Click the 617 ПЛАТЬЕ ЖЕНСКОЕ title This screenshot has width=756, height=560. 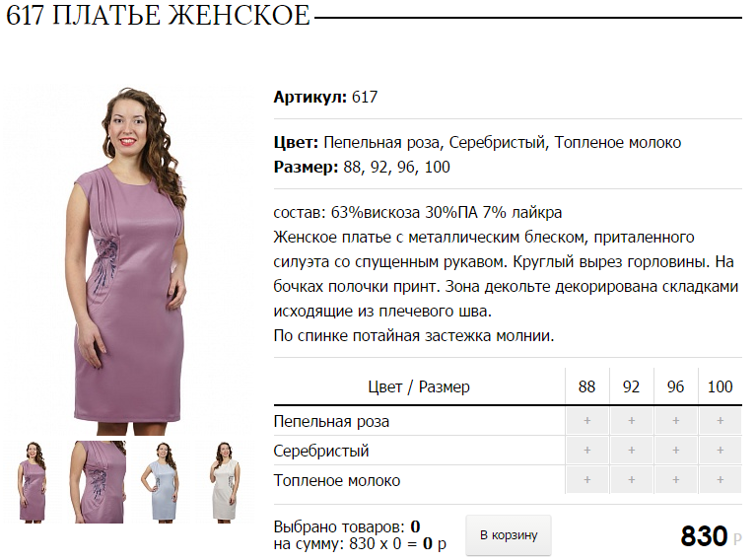pyautogui.click(x=158, y=15)
